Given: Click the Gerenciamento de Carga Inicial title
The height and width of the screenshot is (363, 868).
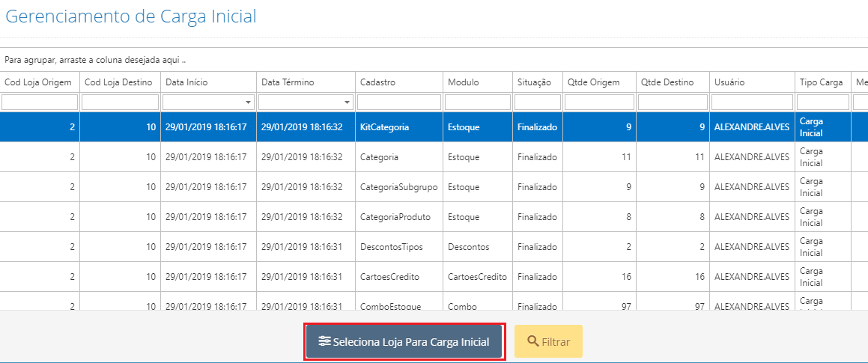Looking at the screenshot, I should pyautogui.click(x=130, y=16).
